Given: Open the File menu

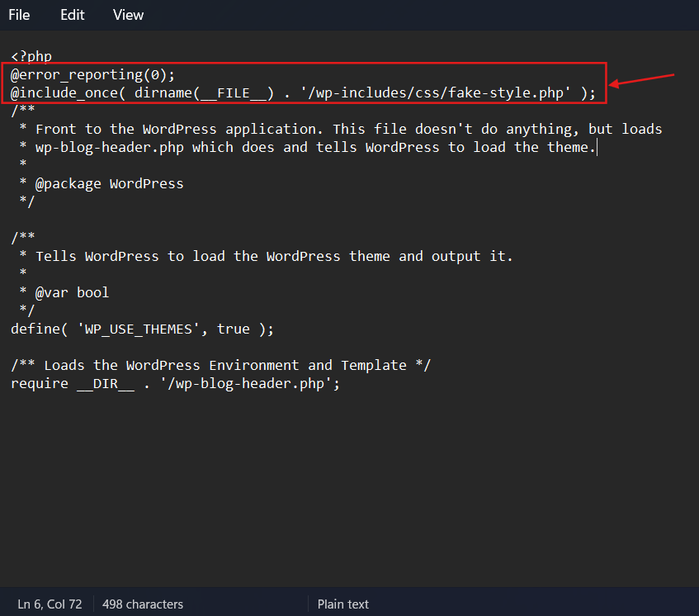Looking at the screenshot, I should (x=19, y=15).
